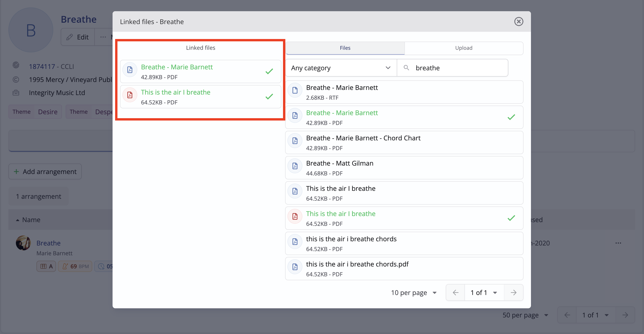The image size is (644, 334).
Task: Click the key A badge
Action: click(x=46, y=266)
